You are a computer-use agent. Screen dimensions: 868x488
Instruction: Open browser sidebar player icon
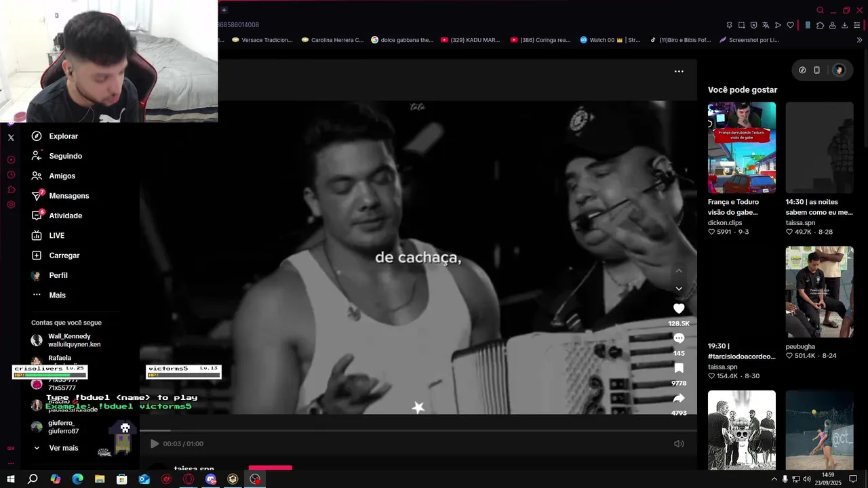(11, 160)
